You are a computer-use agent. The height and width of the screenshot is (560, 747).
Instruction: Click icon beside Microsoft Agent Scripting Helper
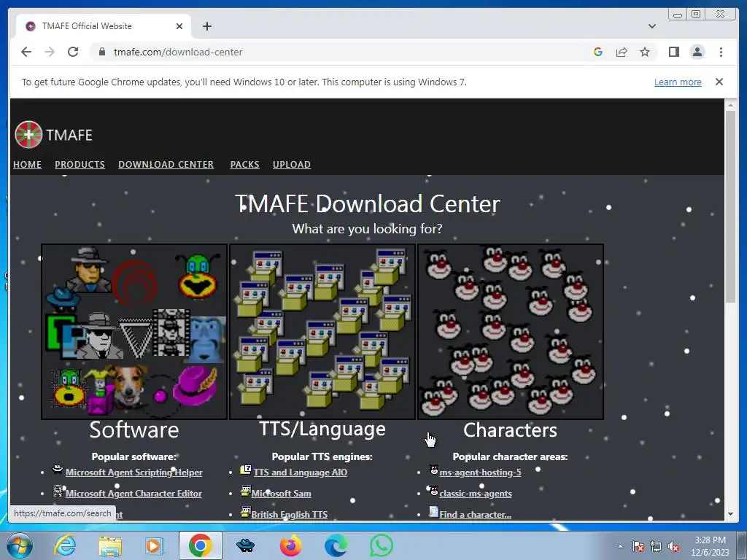tap(57, 470)
